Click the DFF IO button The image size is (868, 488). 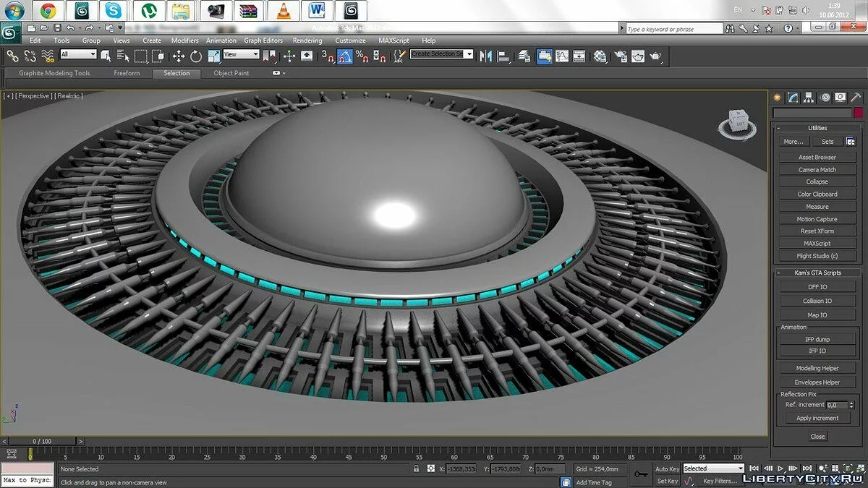pos(817,287)
